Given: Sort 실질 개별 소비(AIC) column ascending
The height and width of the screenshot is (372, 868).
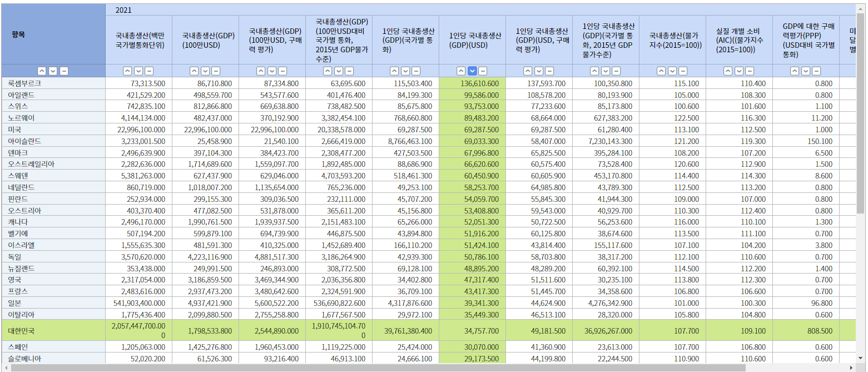Looking at the screenshot, I should point(728,71).
